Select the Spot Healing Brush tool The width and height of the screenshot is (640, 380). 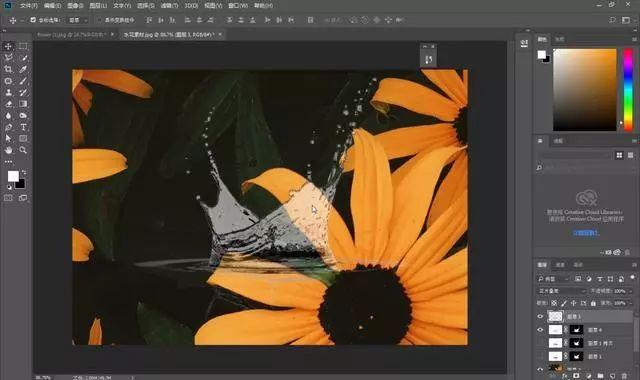[8, 81]
